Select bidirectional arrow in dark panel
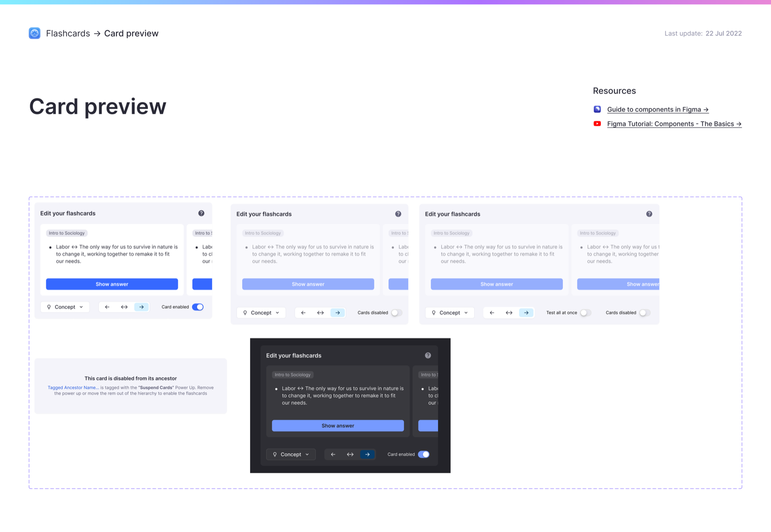Screen dimensions: 771x532 pyautogui.click(x=350, y=454)
